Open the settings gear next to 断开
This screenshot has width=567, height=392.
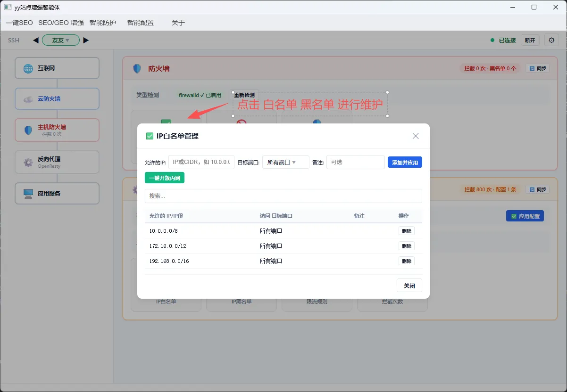(551, 40)
